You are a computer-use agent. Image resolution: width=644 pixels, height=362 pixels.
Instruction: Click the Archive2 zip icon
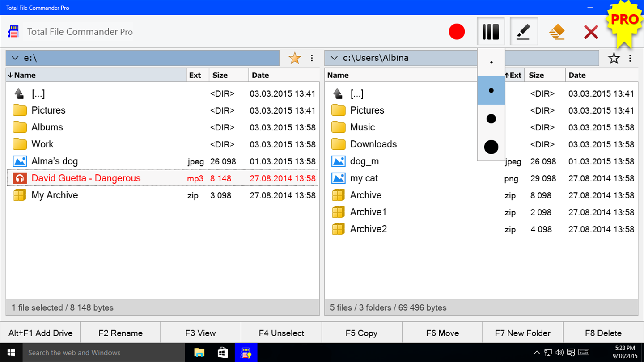tap(339, 229)
